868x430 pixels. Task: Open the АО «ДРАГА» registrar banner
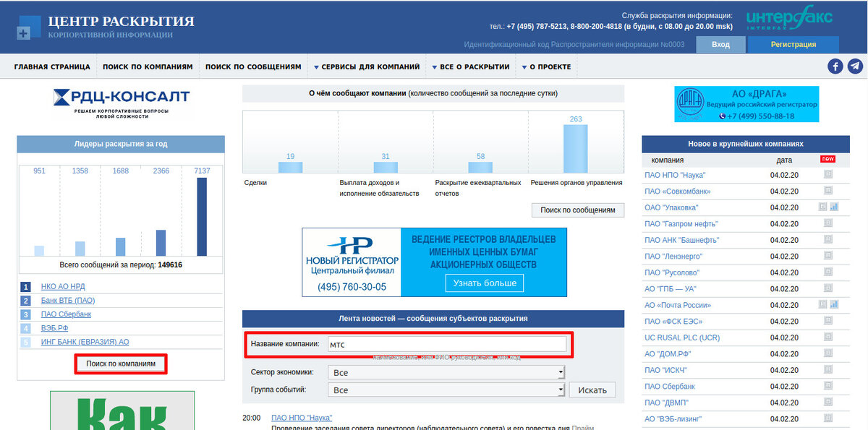pyautogui.click(x=746, y=104)
